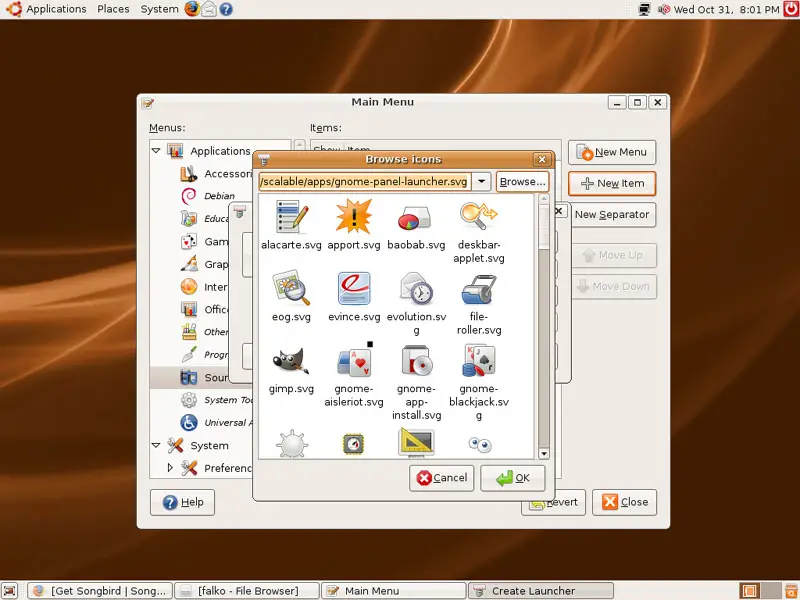
Task: Collapse the System tree node
Action: point(156,446)
